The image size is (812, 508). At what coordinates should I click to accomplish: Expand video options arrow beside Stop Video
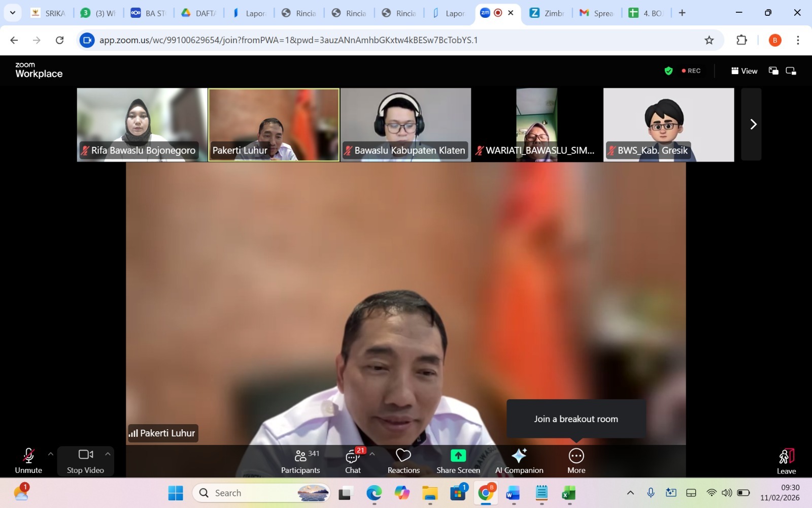(108, 454)
